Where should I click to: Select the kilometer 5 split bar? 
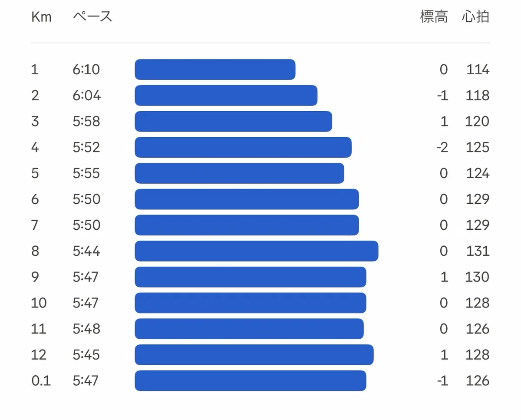pos(239,173)
